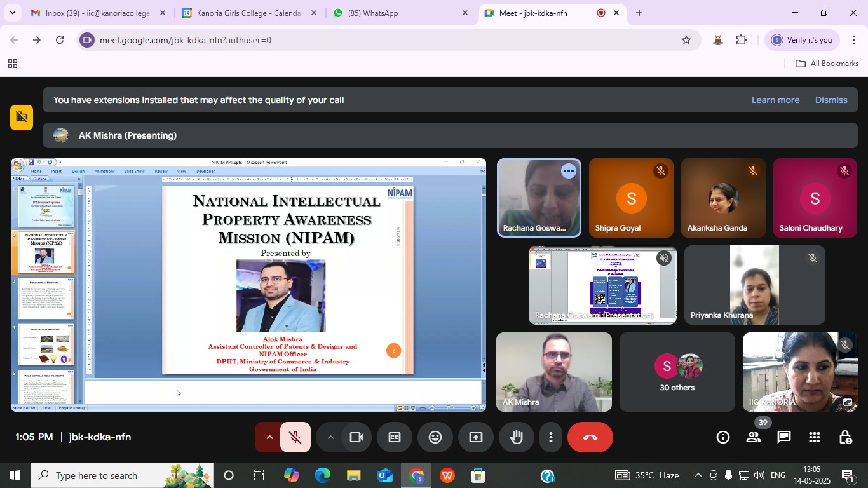Click the Verify it's you profile button
Screen dimensions: 868x488
(802, 40)
